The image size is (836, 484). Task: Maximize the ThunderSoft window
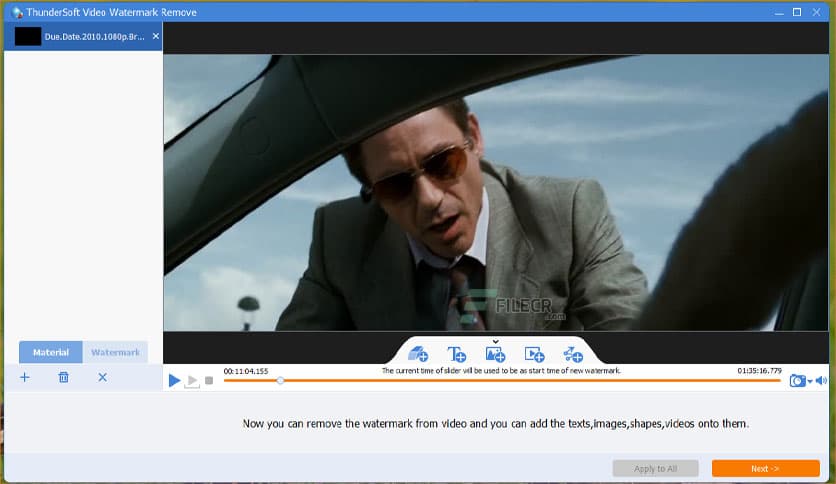[x=797, y=12]
